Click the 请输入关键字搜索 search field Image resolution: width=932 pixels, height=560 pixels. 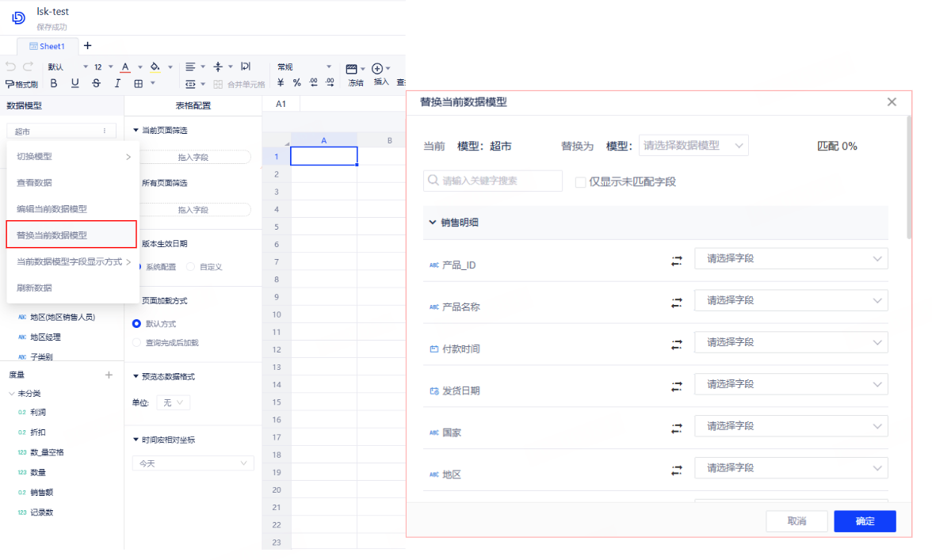[492, 181]
